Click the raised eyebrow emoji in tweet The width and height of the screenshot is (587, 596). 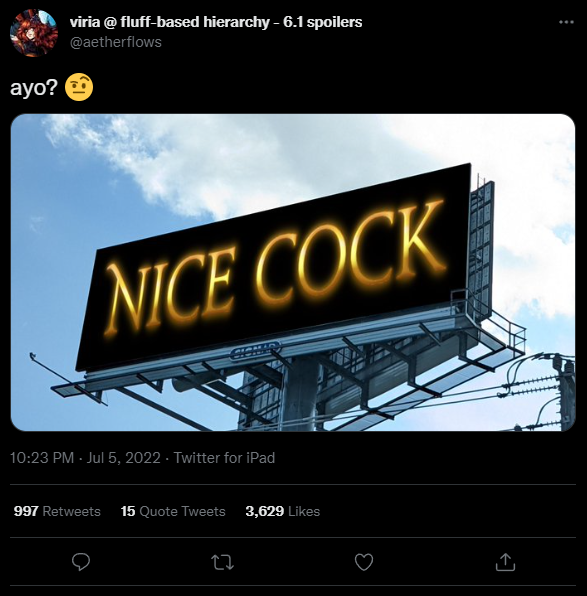click(79, 87)
